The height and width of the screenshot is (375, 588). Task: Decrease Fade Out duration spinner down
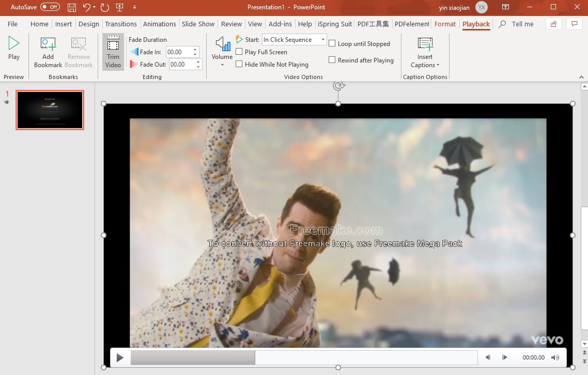(x=198, y=67)
